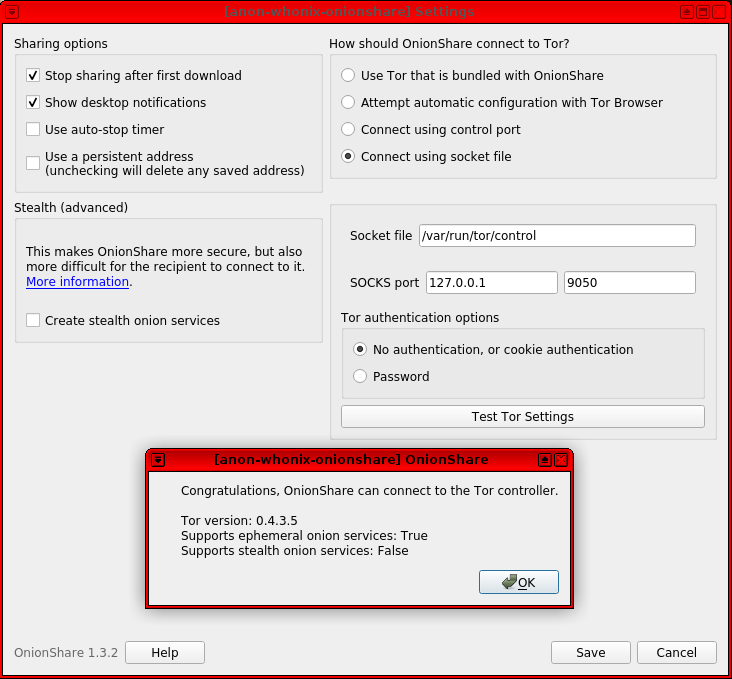Screen dimensions: 732x679
Task: Open the Settings window menu icon in the title bar
Action: [12, 12]
